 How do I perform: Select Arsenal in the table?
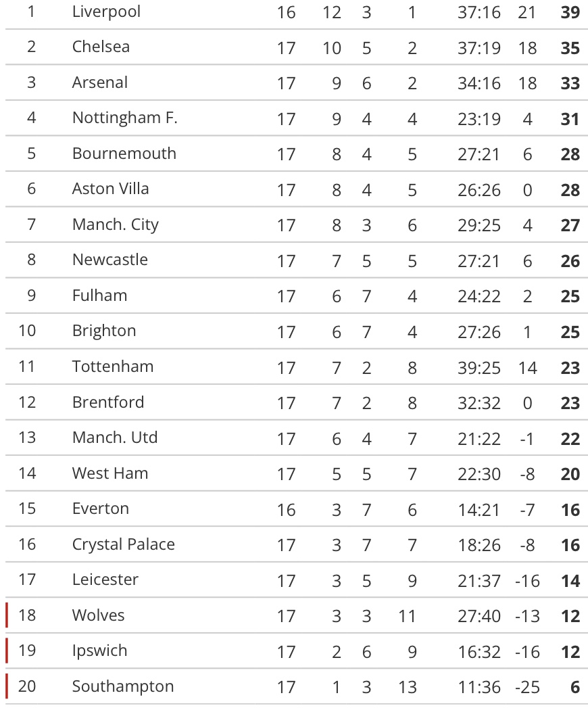pos(99,82)
